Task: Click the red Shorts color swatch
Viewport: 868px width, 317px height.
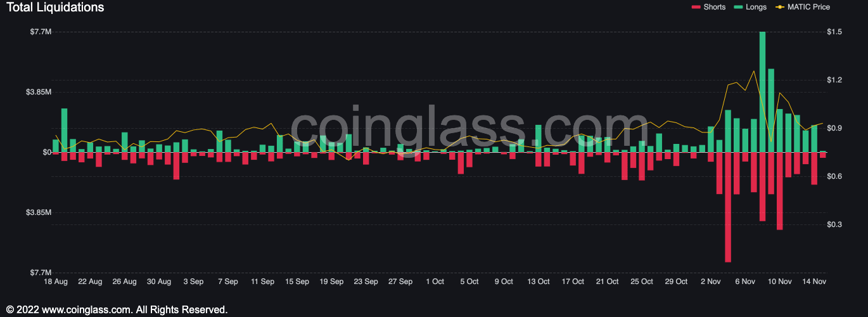Action: coord(696,7)
